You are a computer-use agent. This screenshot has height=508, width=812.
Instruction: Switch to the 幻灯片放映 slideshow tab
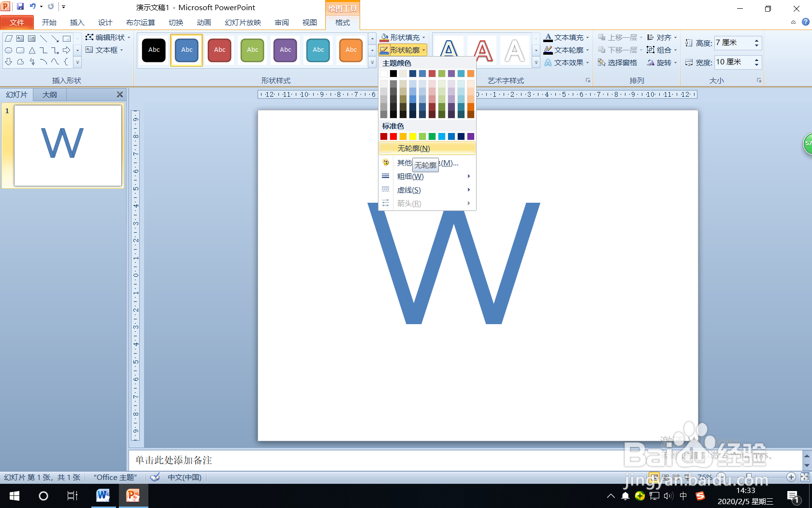click(243, 22)
